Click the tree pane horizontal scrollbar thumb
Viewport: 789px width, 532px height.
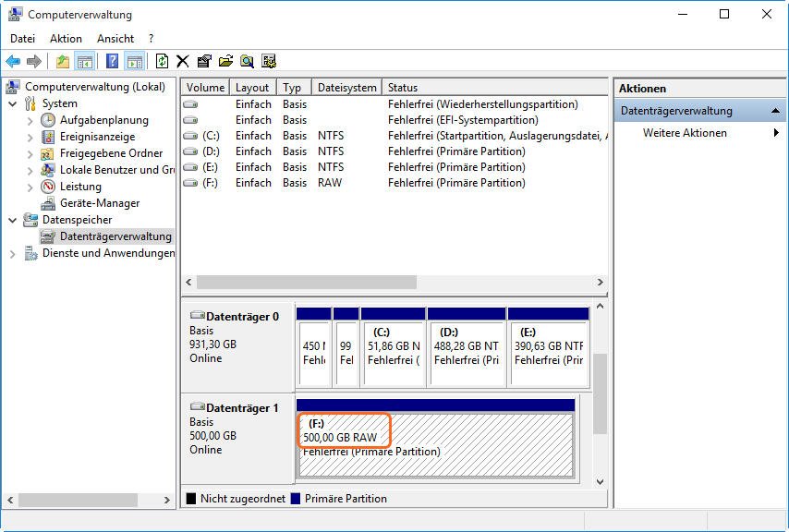[x=78, y=501]
